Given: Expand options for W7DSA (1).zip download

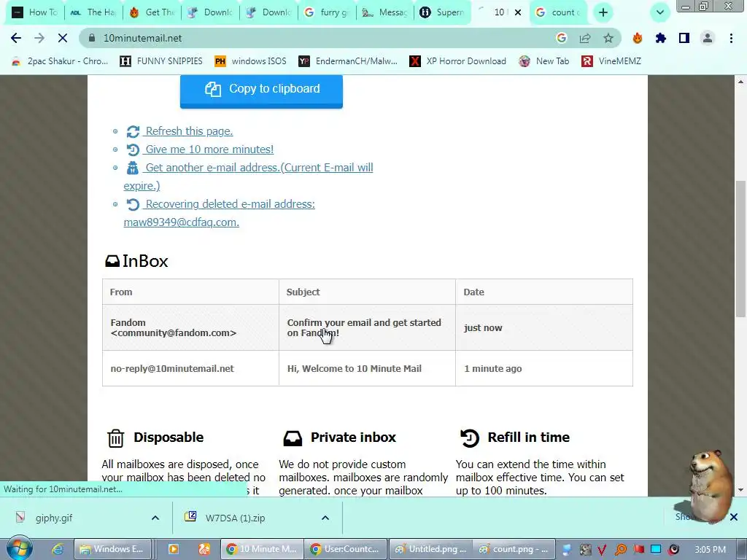Looking at the screenshot, I should point(325,518).
